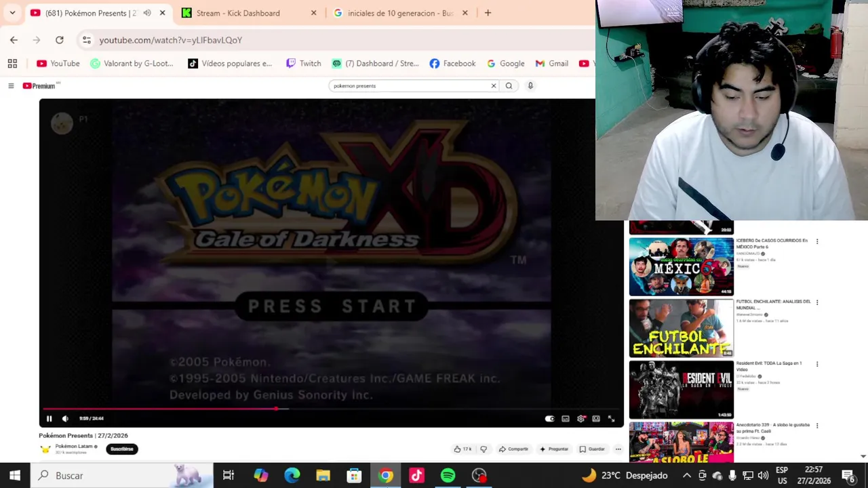The height and width of the screenshot is (488, 868).
Task: Click the Preguntar button
Action: click(554, 449)
